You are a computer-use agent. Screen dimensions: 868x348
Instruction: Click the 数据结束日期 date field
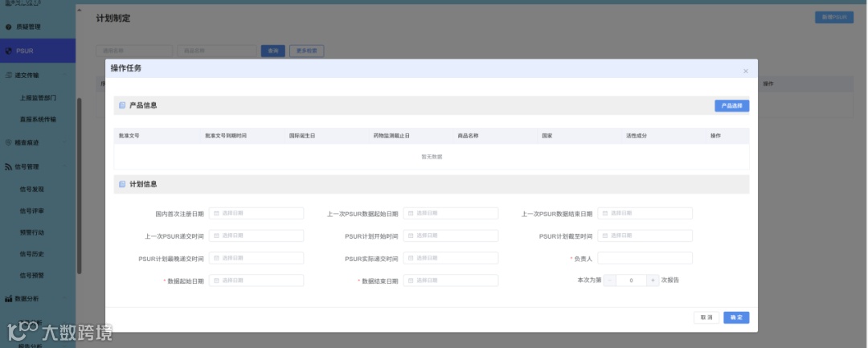tap(451, 280)
